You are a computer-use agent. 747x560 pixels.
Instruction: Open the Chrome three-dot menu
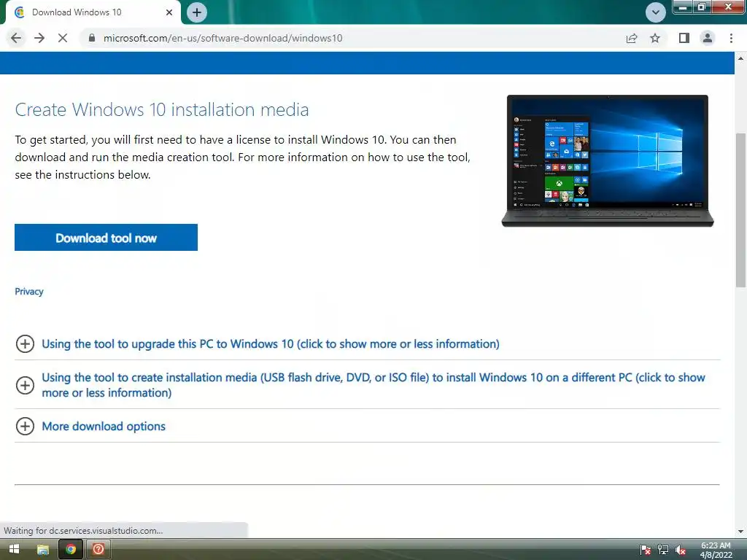[731, 38]
